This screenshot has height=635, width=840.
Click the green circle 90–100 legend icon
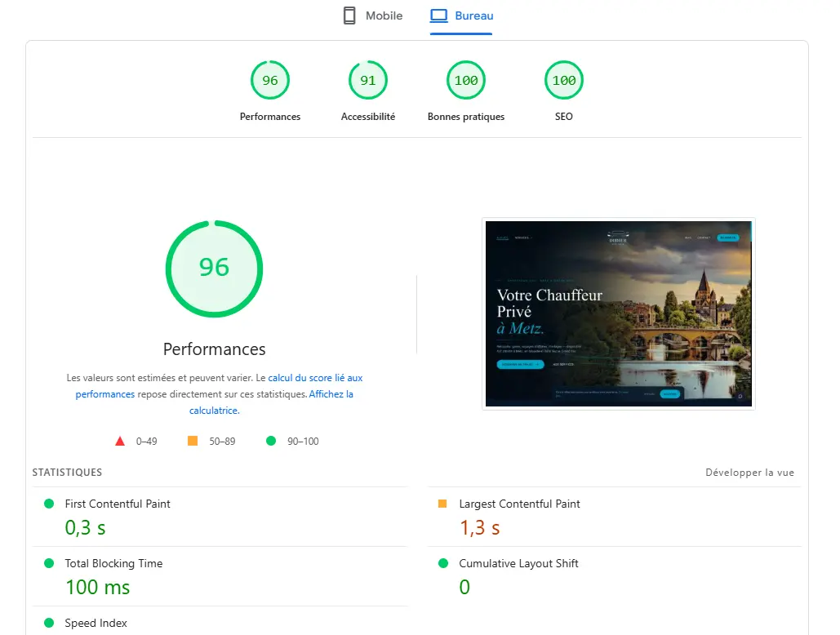[271, 441]
